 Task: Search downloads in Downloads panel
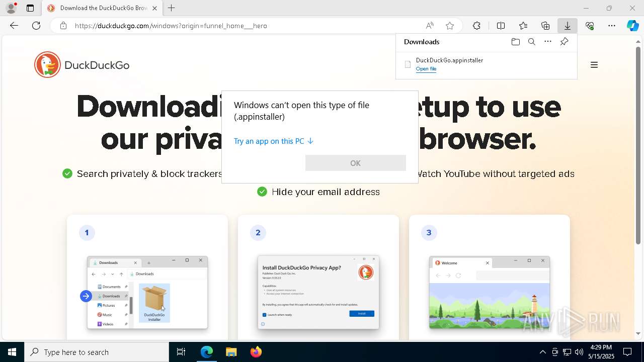(532, 42)
